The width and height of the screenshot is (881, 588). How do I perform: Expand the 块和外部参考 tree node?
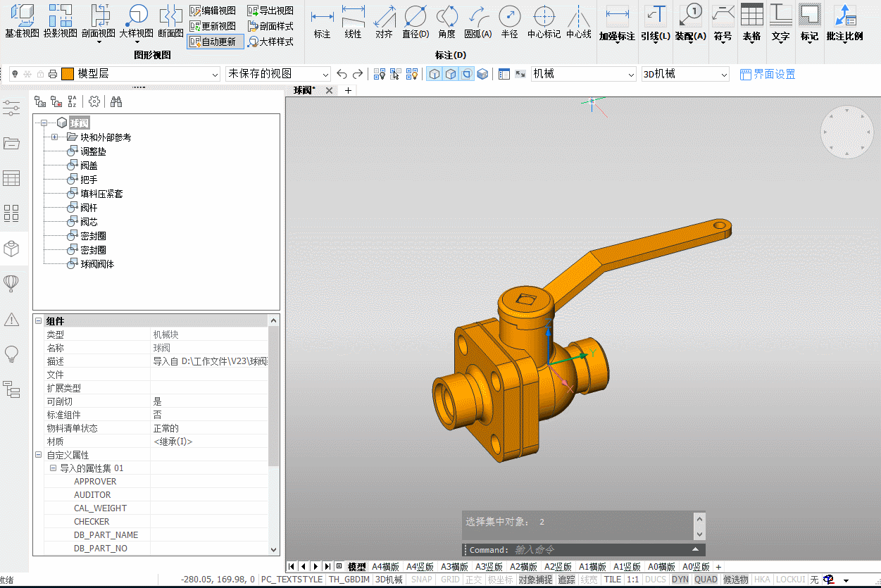pos(55,137)
